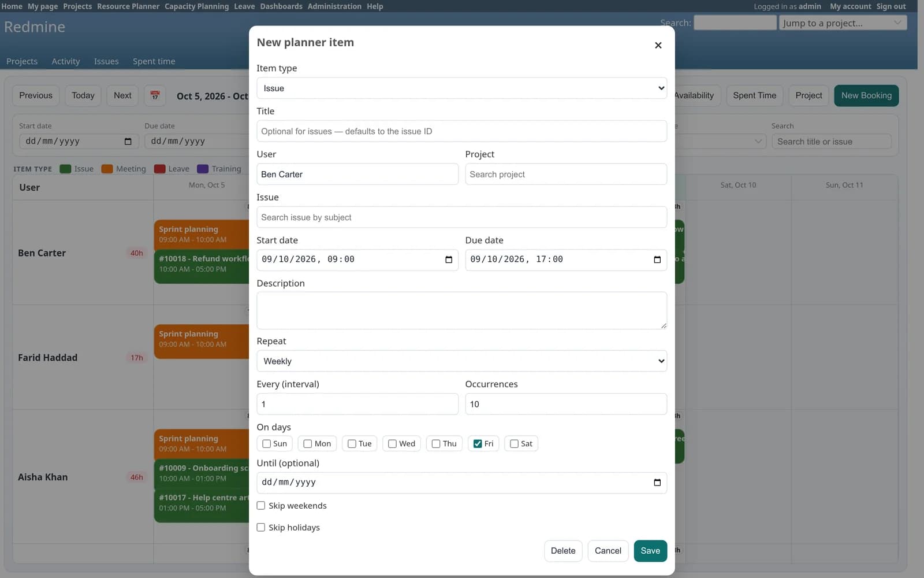The width and height of the screenshot is (924, 578).
Task: Click the Occurrences field showing 10
Action: pos(566,404)
